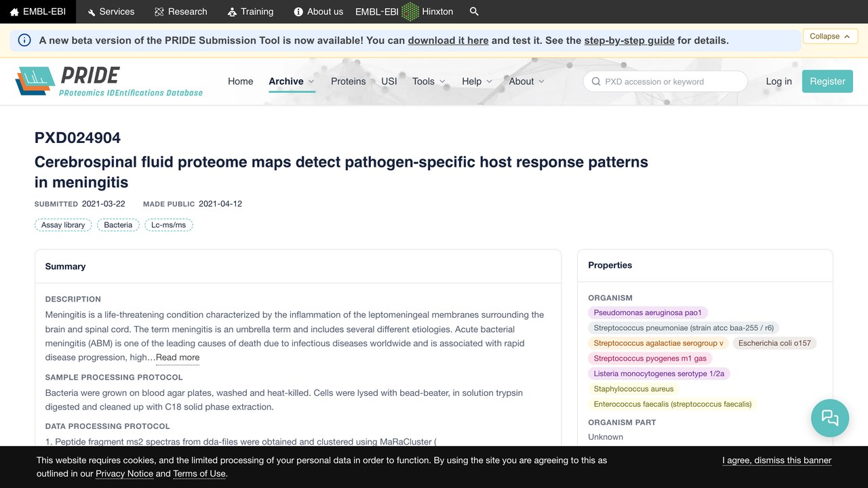Click the EMBL-EBI home icon
This screenshot has height=488, width=868.
click(x=14, y=12)
